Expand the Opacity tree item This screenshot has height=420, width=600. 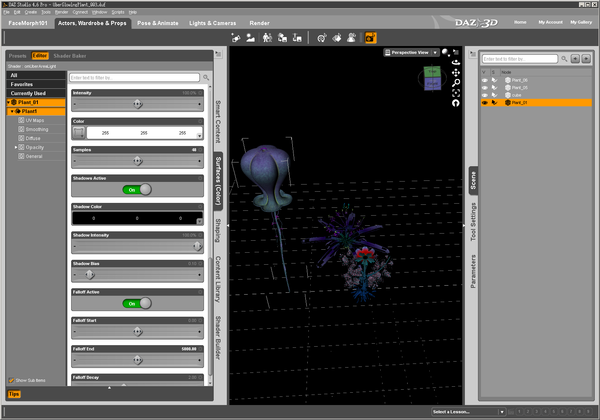tap(16, 147)
